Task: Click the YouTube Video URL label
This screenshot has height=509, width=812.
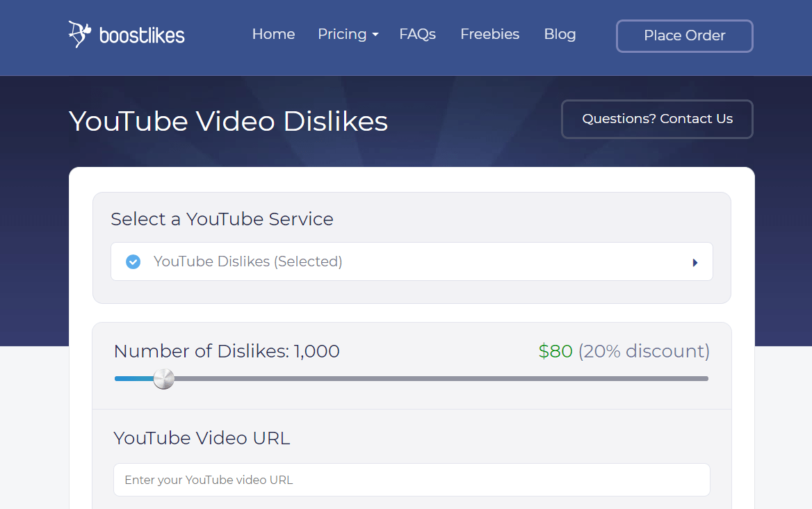Action: click(x=202, y=438)
